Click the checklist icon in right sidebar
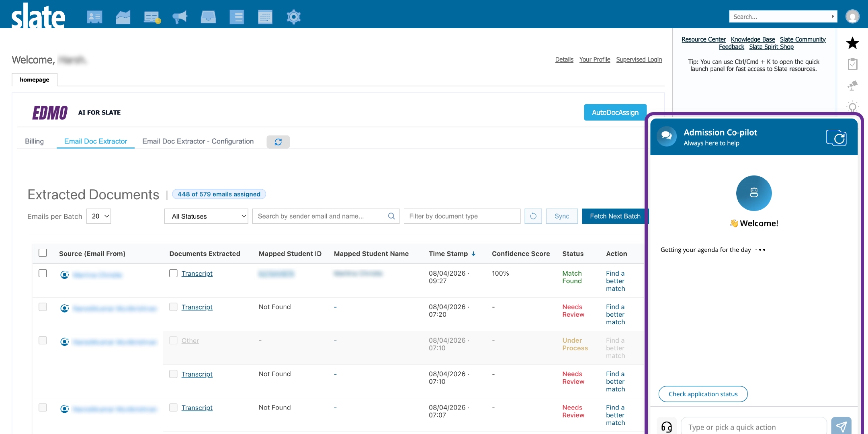 point(852,64)
